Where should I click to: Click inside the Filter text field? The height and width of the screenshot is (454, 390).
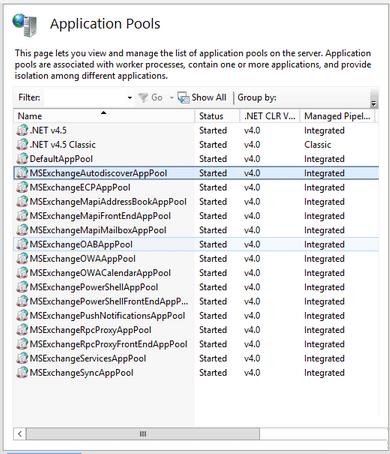[85, 98]
